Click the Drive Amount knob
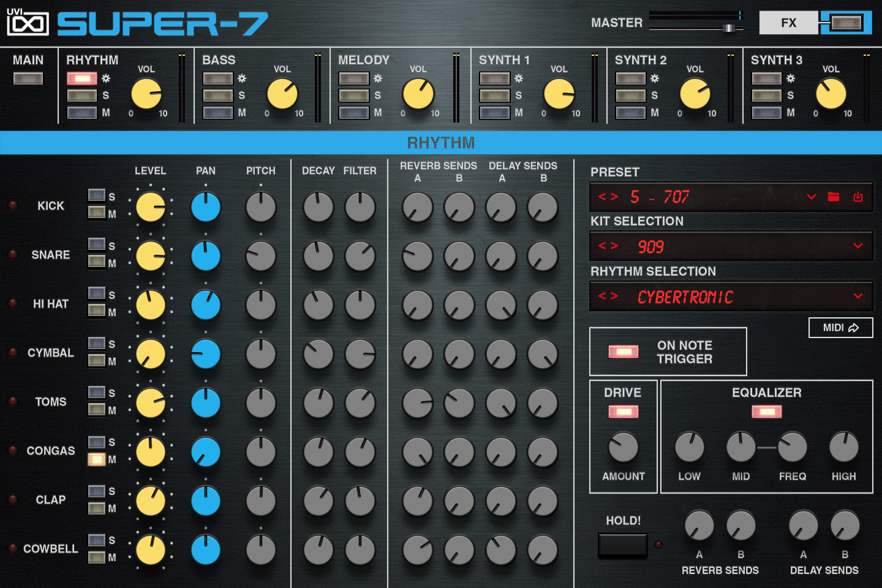The width and height of the screenshot is (882, 588). [624, 447]
